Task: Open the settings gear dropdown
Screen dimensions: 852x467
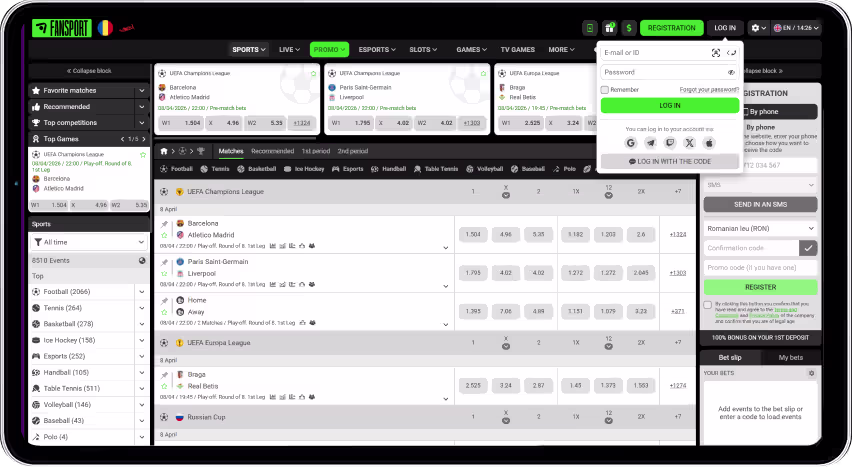Action: tap(758, 28)
